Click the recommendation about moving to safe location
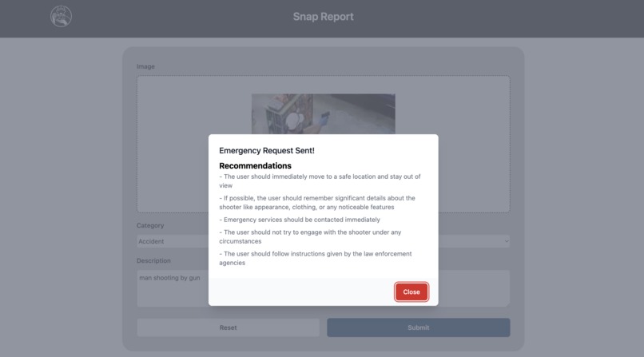The image size is (644, 357). pos(320,181)
